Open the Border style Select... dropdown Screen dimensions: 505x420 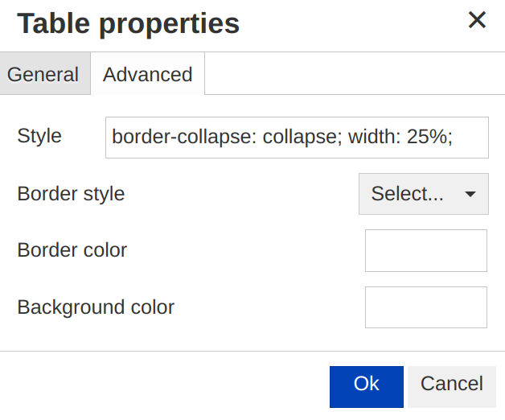coord(423,194)
